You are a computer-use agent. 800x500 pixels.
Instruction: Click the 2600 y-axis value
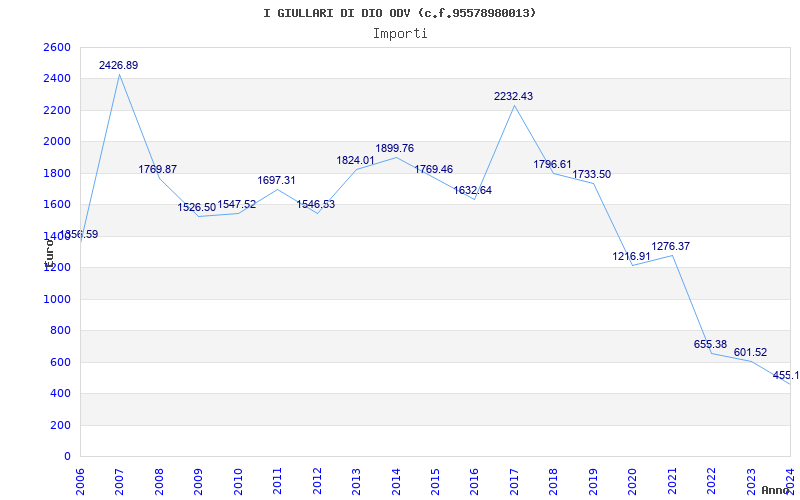pyautogui.click(x=57, y=47)
